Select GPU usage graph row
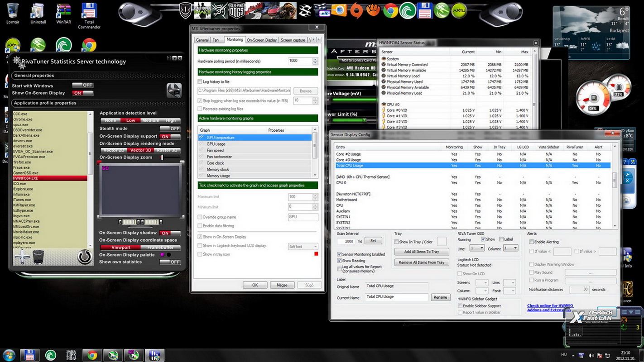Screen dimensions: 644x362 [255, 144]
